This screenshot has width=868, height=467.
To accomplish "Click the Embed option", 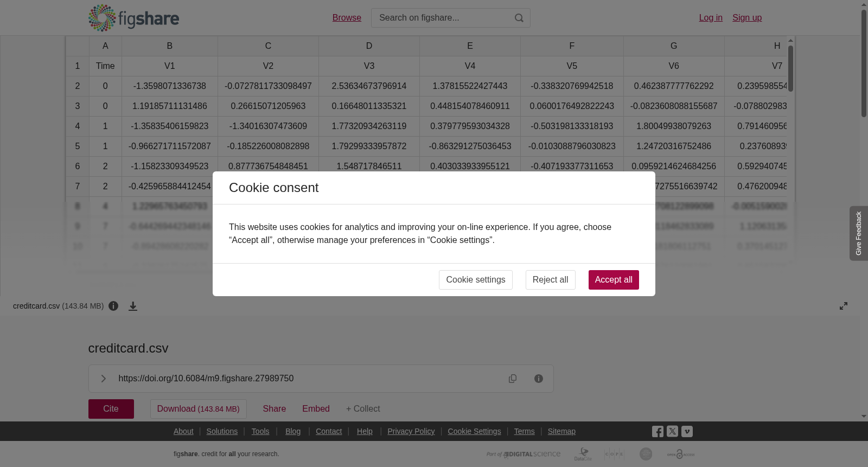I will [x=316, y=409].
